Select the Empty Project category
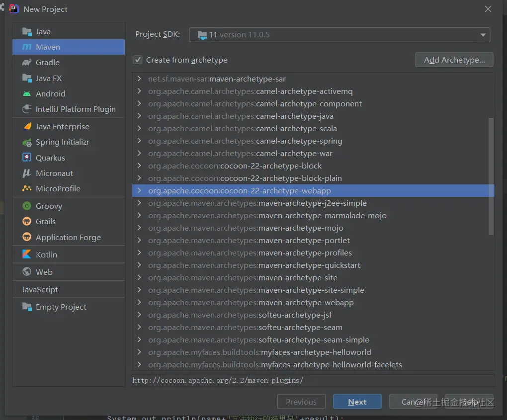The image size is (507, 420). click(69, 307)
